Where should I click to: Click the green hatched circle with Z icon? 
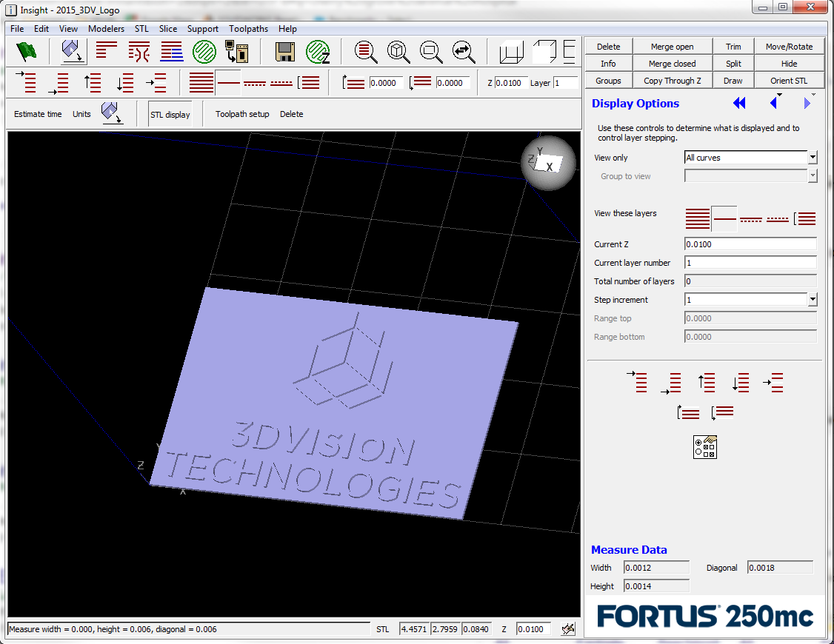pos(318,52)
